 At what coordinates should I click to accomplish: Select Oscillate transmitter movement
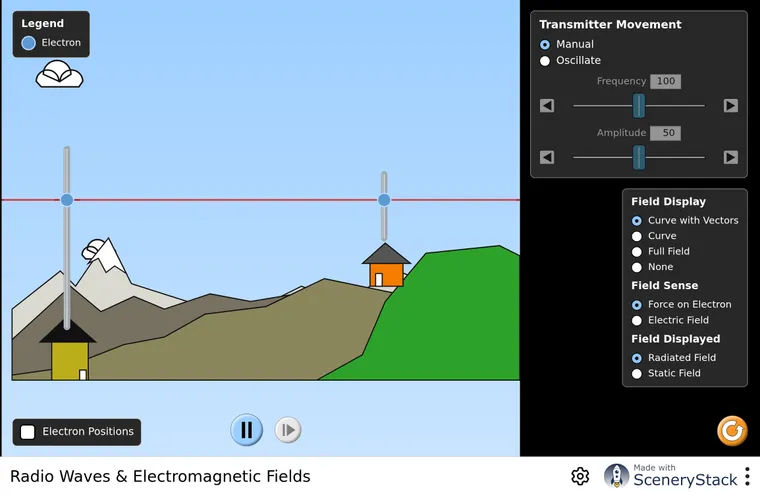point(570,61)
